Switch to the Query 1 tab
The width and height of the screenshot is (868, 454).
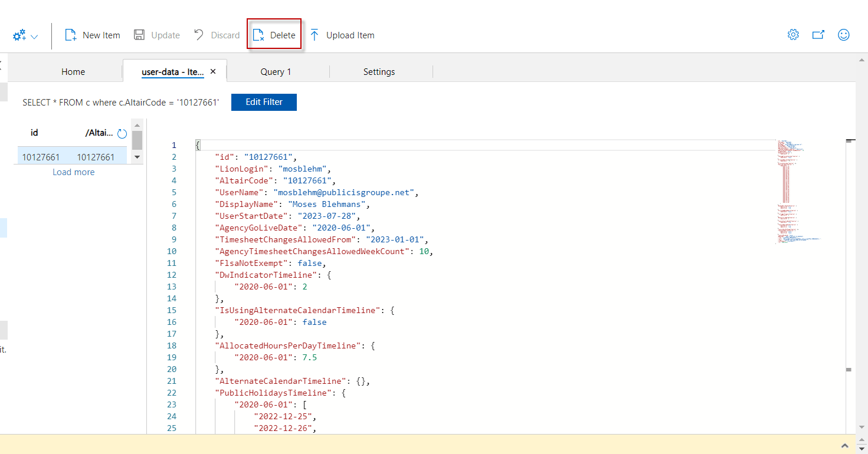(276, 71)
